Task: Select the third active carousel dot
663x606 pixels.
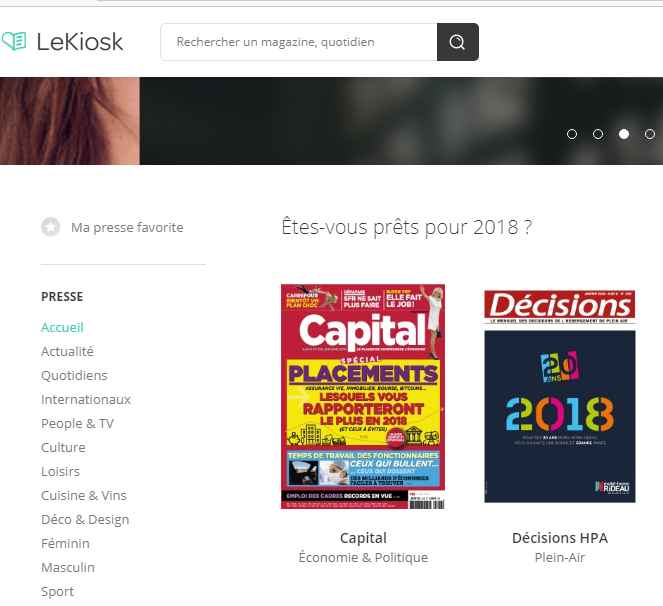Action: point(624,134)
